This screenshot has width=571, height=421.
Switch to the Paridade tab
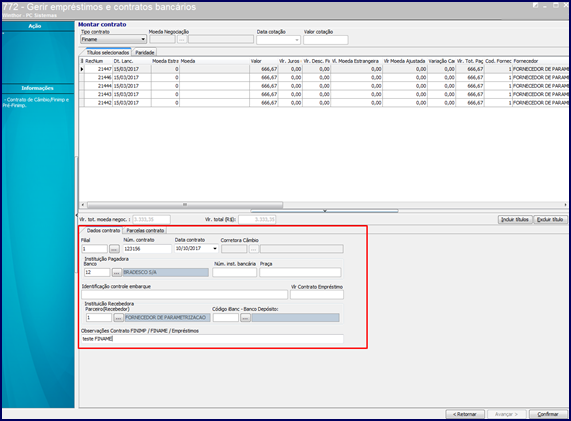point(145,52)
